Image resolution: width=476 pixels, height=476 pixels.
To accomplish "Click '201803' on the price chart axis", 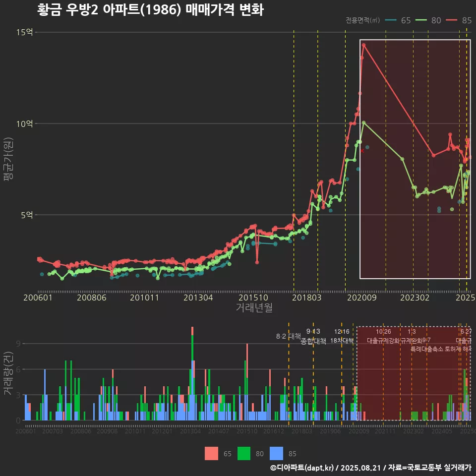I will [306, 297].
